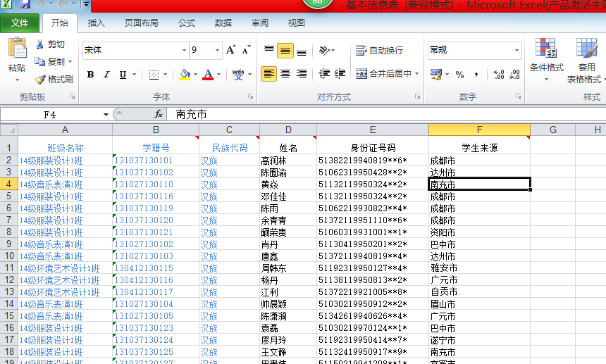606x364 pixels.
Task: Apply Percent Style number format
Action: coord(459,75)
